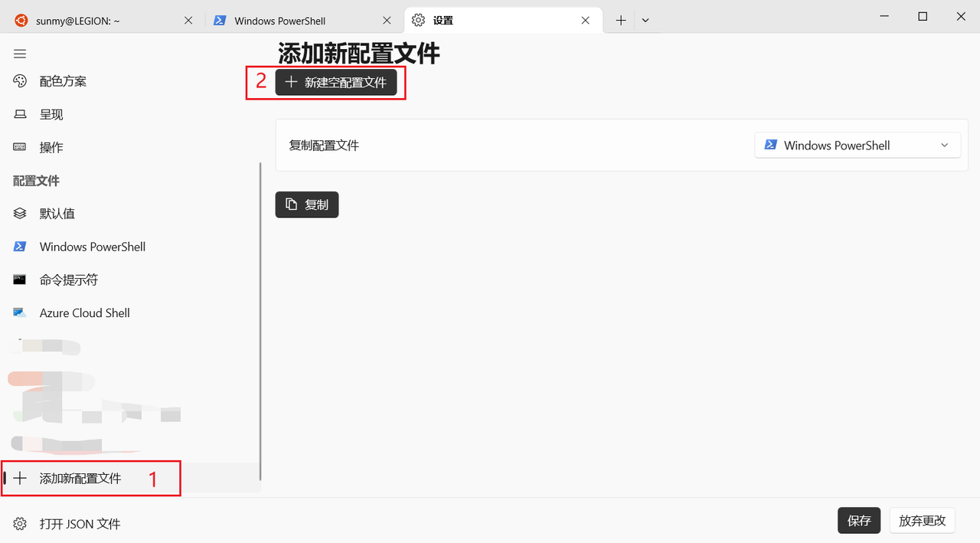
Task: Open the 打开 JSON 文件 link
Action: [x=130, y=524]
